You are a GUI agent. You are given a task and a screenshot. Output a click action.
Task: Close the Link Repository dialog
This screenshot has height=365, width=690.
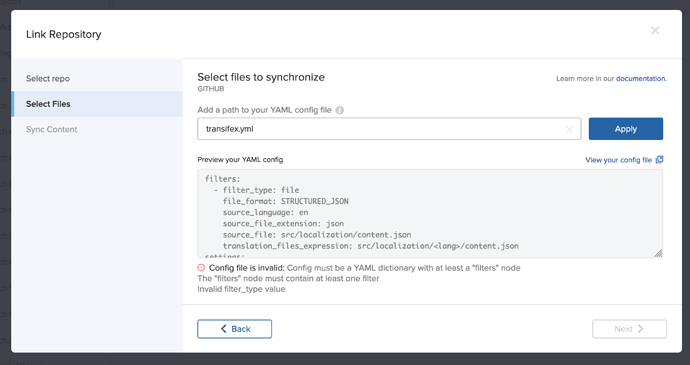point(655,30)
